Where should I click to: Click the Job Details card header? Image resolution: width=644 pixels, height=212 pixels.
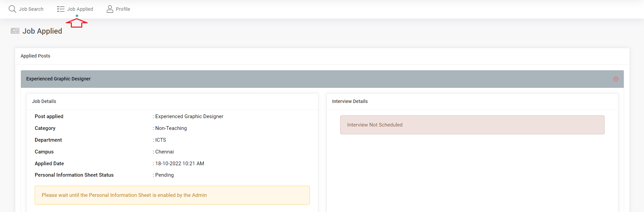(x=44, y=101)
